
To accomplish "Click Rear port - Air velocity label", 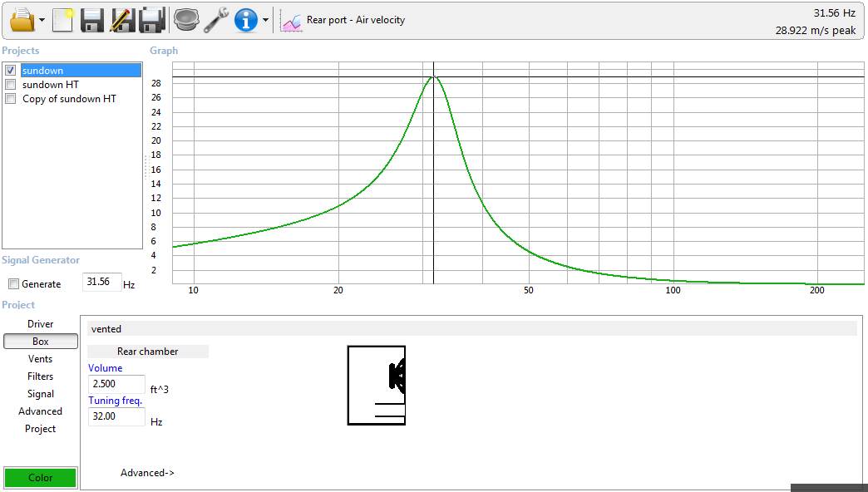I will tap(356, 20).
